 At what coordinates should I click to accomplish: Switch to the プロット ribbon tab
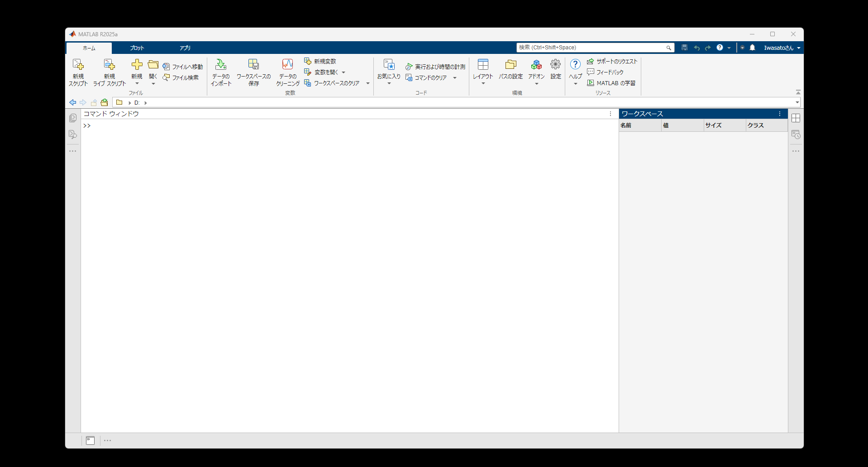(x=137, y=48)
